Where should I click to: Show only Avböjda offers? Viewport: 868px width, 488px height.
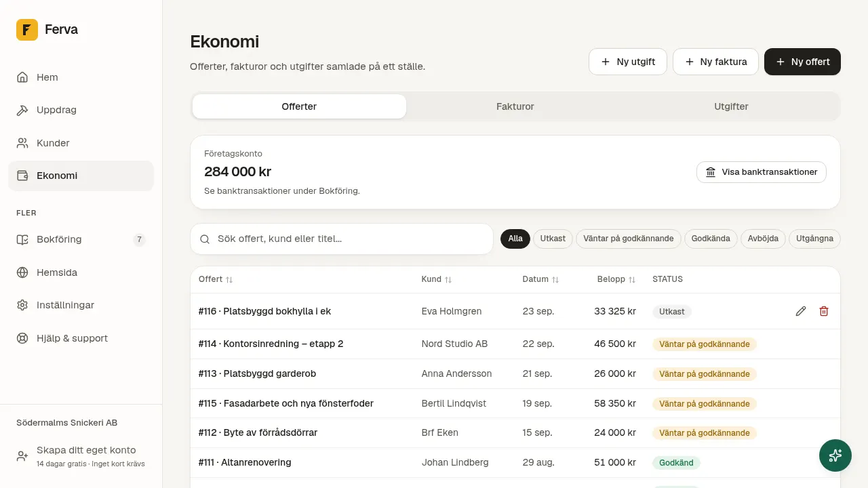[763, 239]
